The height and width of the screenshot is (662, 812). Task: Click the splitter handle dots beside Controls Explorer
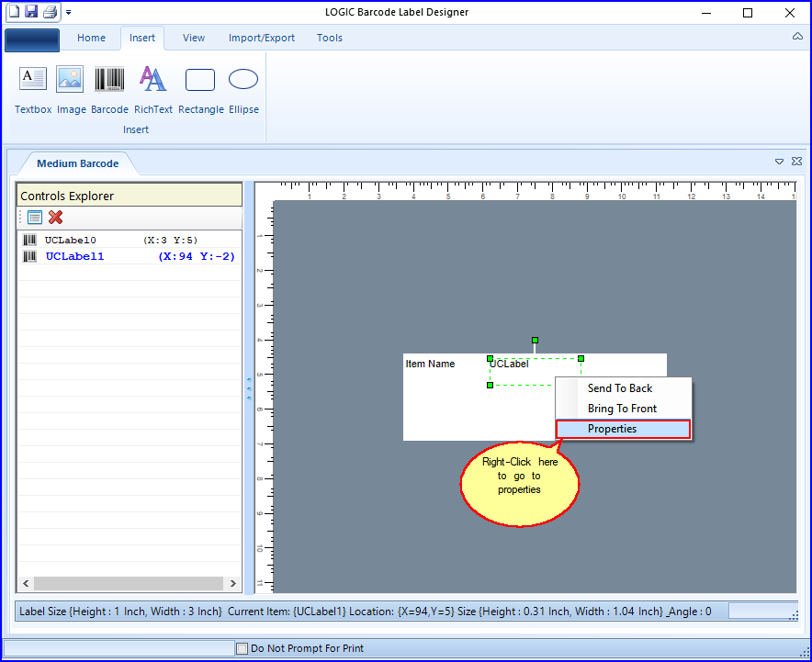coord(249,388)
